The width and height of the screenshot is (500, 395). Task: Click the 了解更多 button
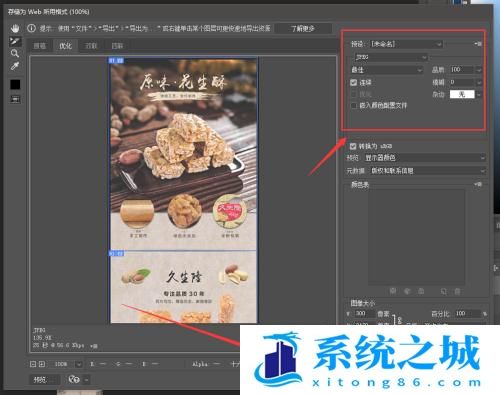point(303,29)
